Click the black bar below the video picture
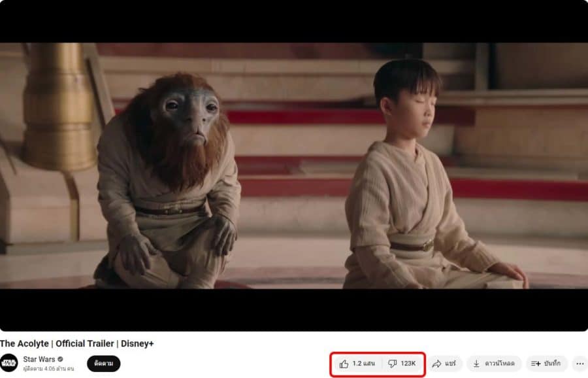Viewport: 588px width, 378px height. pyautogui.click(x=294, y=310)
